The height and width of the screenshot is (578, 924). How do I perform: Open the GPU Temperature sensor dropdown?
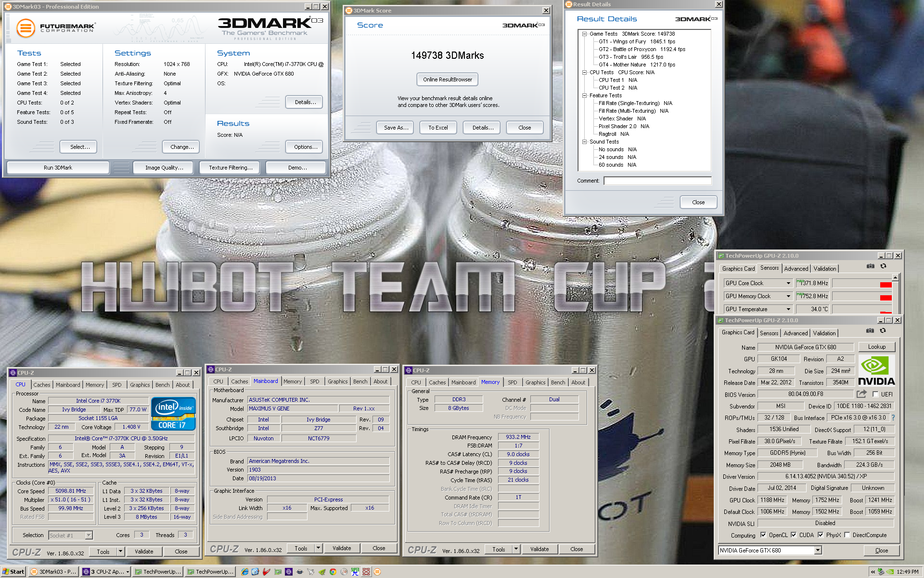(788, 309)
